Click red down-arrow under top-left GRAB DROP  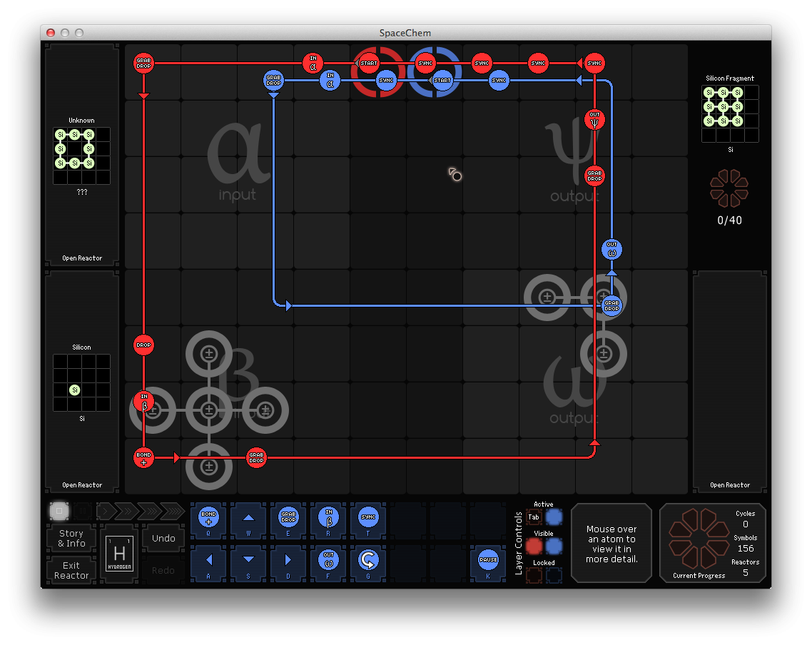(x=143, y=96)
